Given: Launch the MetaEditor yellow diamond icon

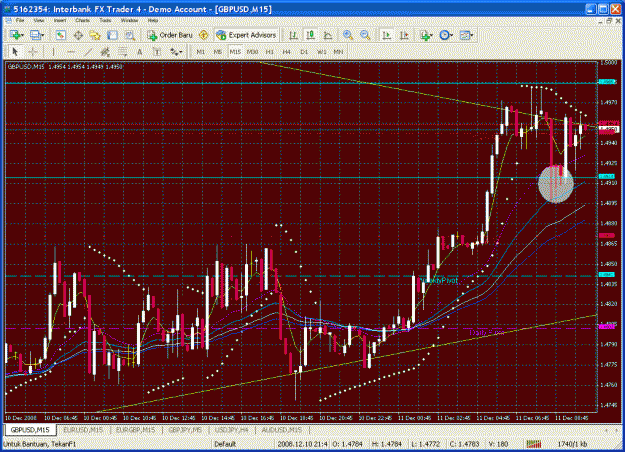Looking at the screenshot, I should (x=204, y=35).
